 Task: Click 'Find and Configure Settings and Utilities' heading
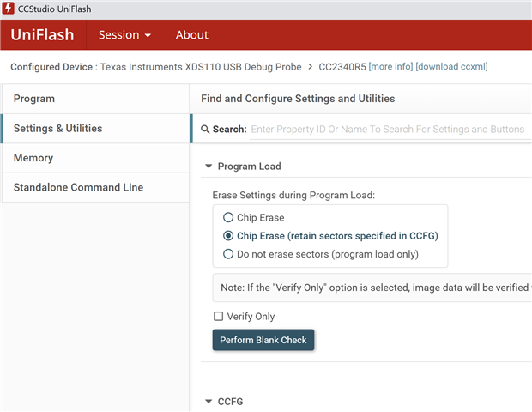coord(298,99)
